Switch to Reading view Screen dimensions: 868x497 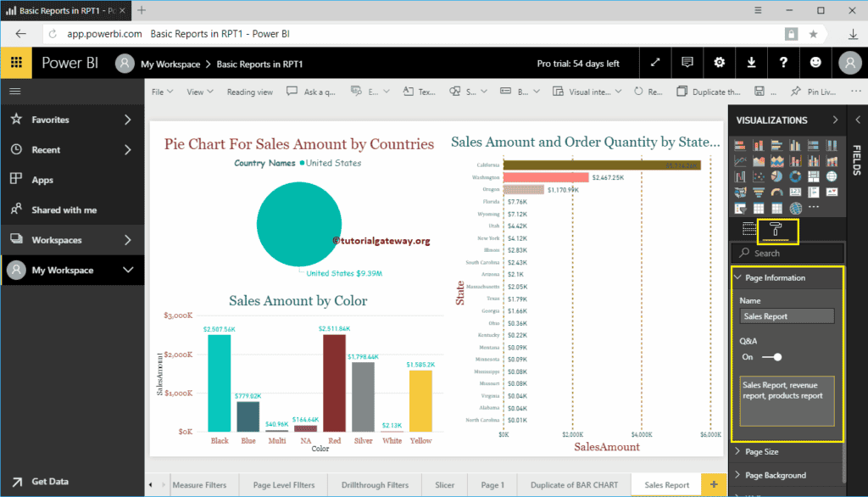[x=250, y=91]
